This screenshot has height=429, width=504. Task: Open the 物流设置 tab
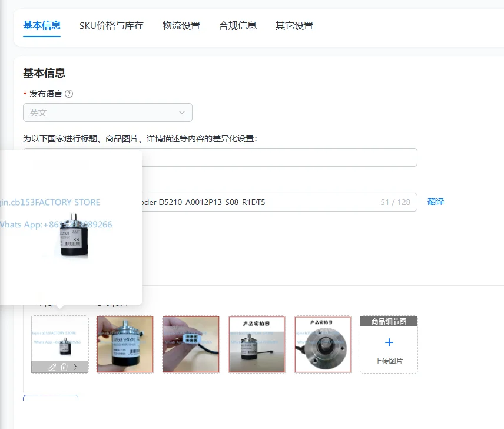click(181, 26)
